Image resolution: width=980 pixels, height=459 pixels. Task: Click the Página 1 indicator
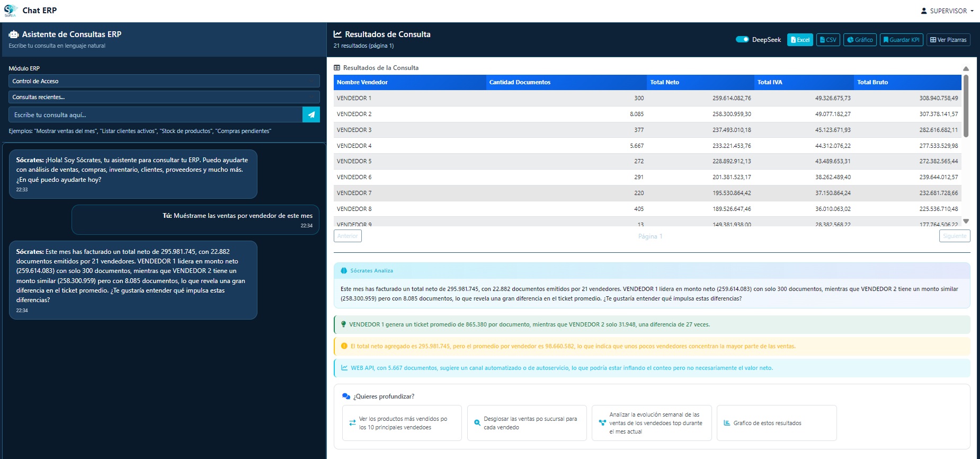650,236
